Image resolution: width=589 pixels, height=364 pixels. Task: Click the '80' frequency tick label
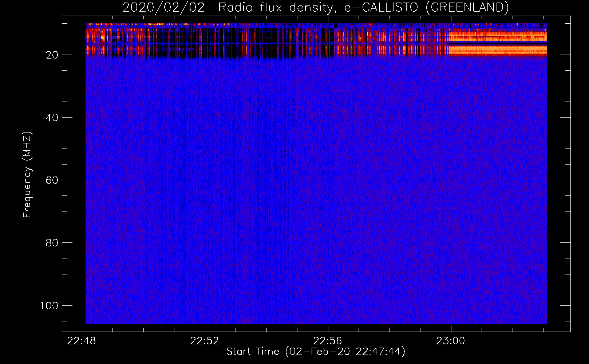click(x=52, y=243)
